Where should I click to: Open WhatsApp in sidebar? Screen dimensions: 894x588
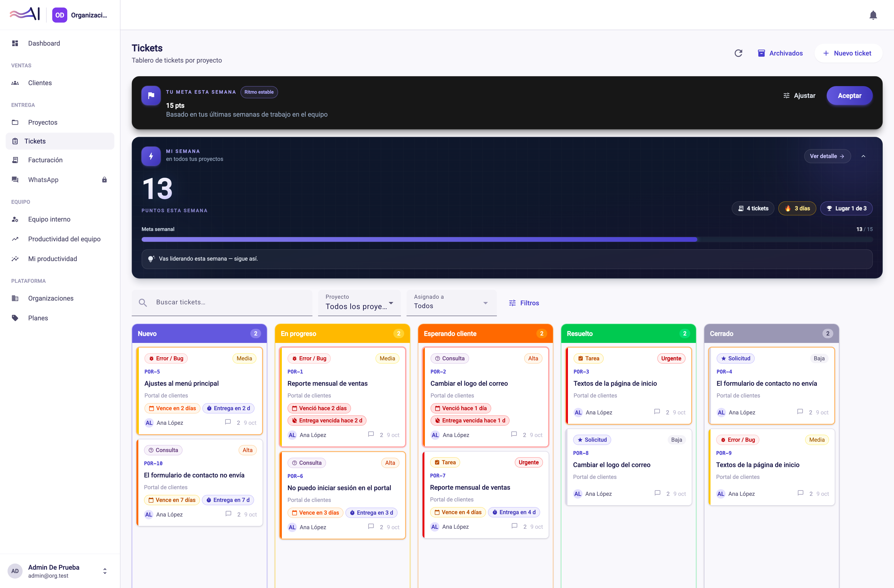[60, 179]
